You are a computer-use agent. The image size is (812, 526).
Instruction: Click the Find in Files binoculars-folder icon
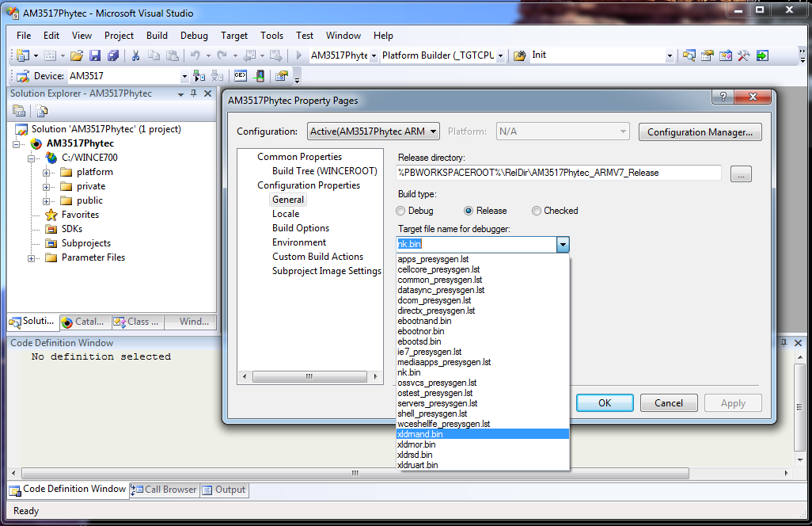coord(519,55)
